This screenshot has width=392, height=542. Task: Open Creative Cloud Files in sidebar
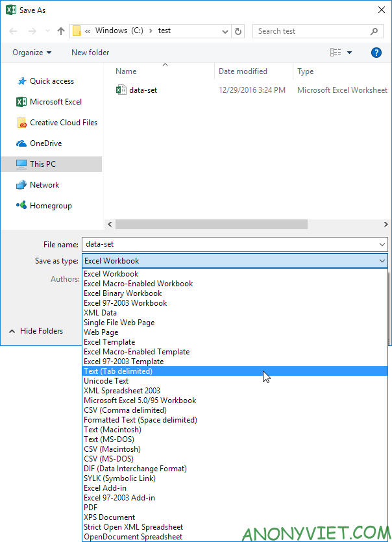pos(63,123)
